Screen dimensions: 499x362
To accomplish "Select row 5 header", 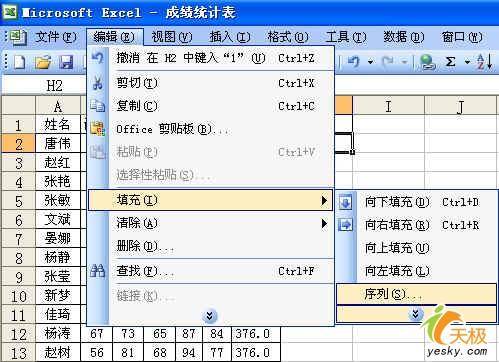I will pyautogui.click(x=18, y=201).
